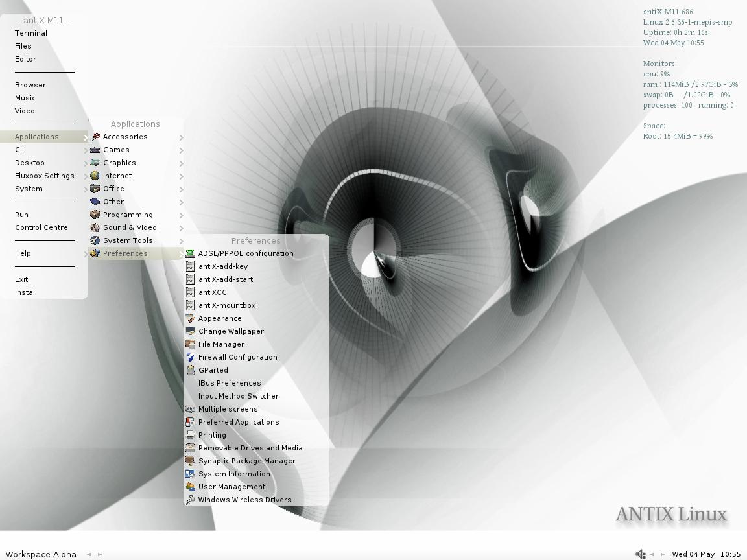Launch Terminal from the main menu

pos(31,33)
